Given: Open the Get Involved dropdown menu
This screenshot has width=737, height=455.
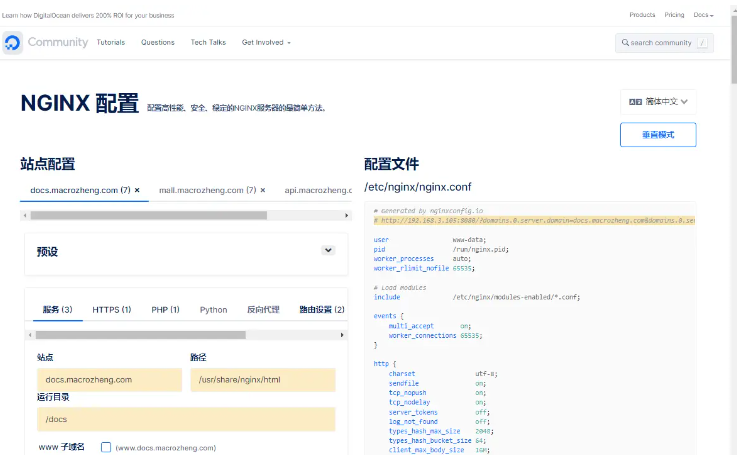Looking at the screenshot, I should (x=266, y=42).
